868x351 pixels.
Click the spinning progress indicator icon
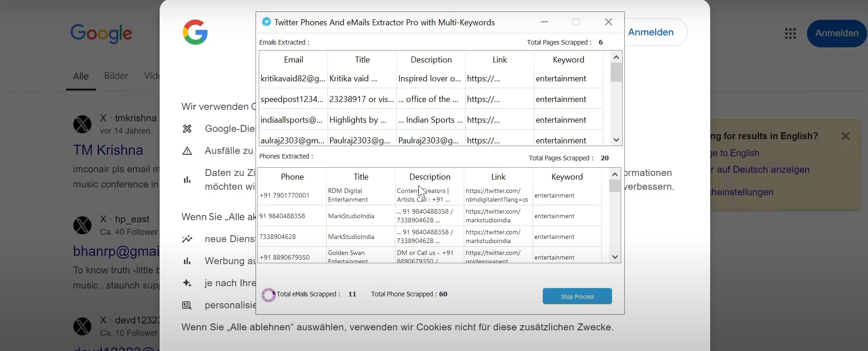click(x=268, y=295)
